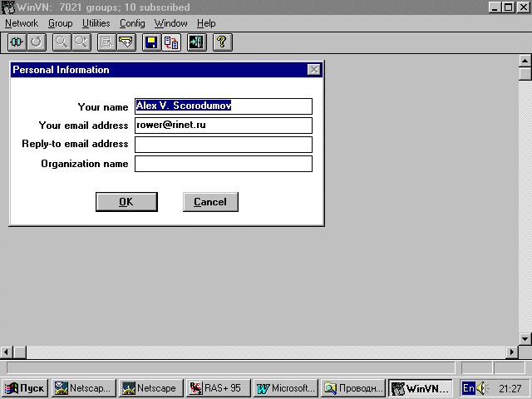Close the Personal Information dialog with X
The height and width of the screenshot is (399, 532).
pos(314,70)
